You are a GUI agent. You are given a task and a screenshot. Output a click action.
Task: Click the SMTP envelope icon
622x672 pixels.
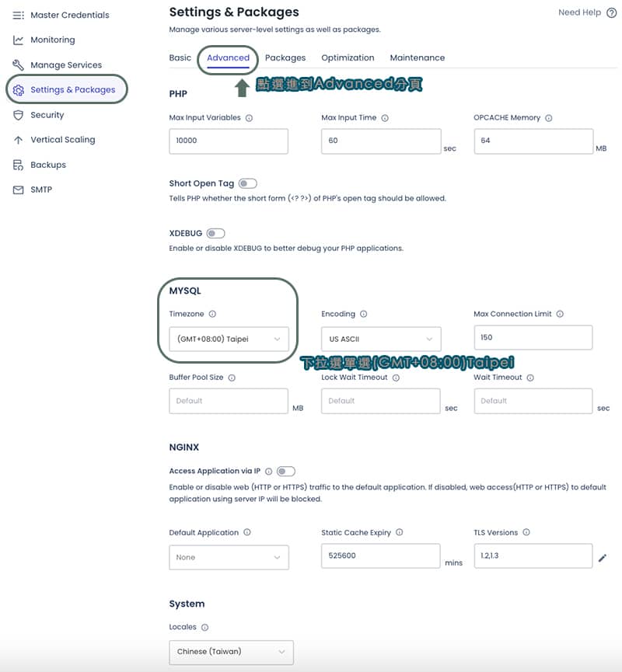point(18,190)
